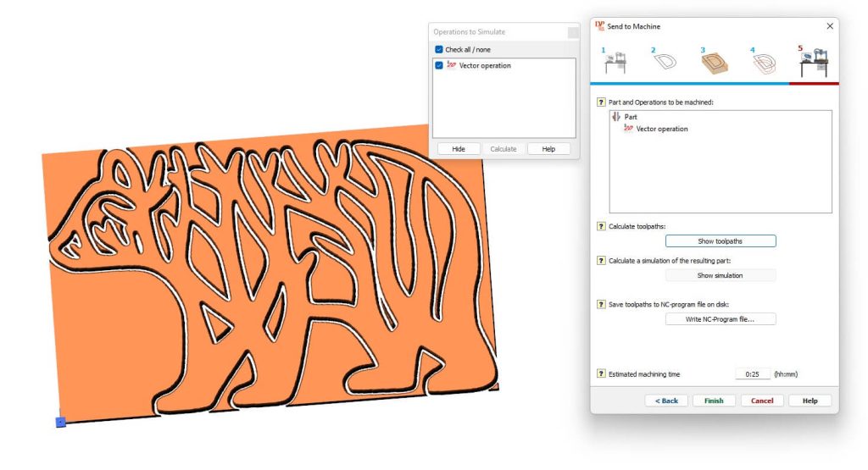Go to wizard step 1 machine icon
Viewport: 868px width, 470px height.
(x=615, y=64)
